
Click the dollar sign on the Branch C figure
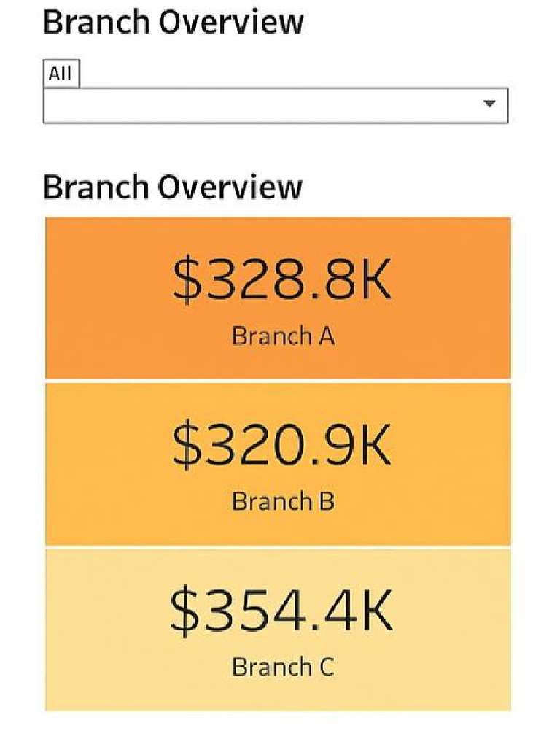(x=184, y=611)
